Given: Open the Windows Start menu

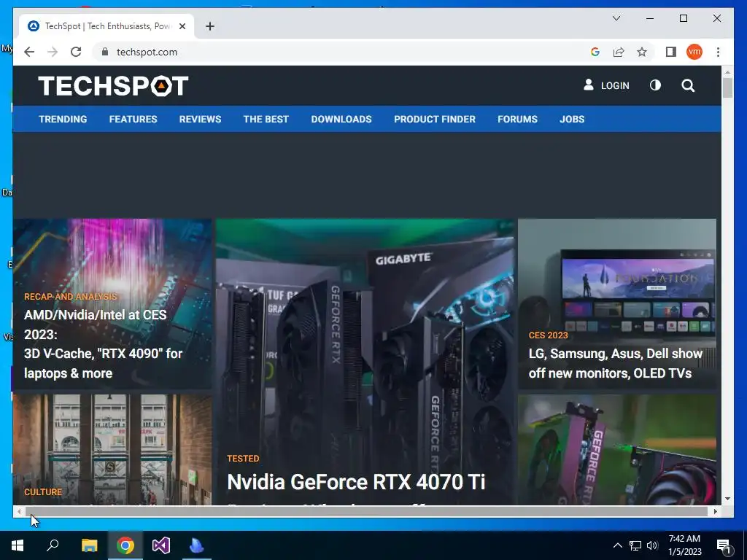Looking at the screenshot, I should coord(18,545).
